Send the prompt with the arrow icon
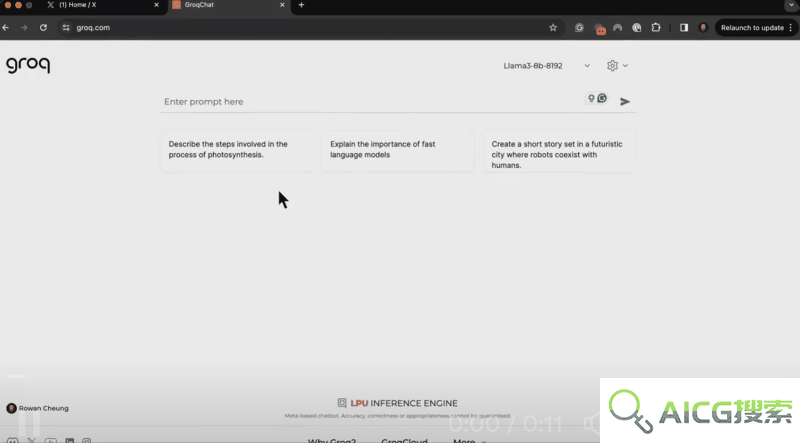This screenshot has width=800, height=443. (x=624, y=102)
